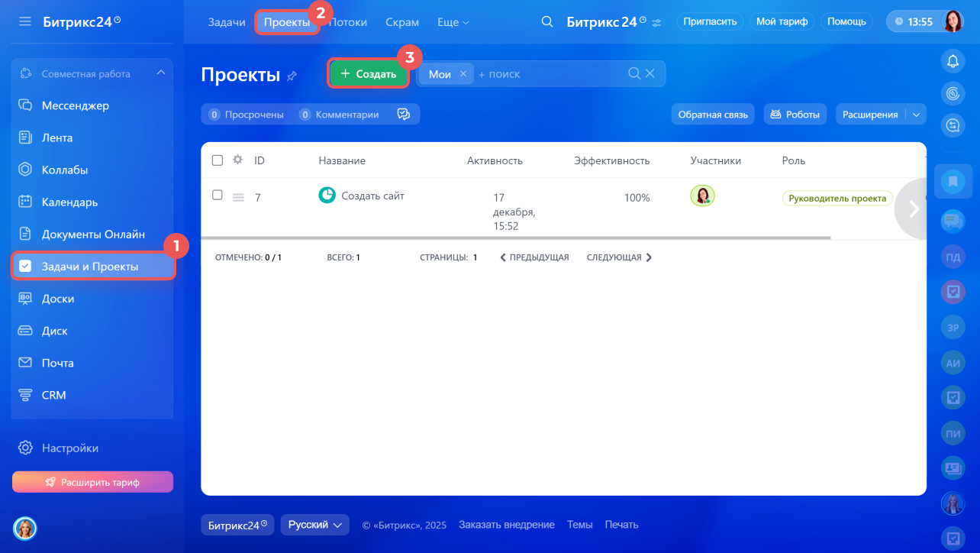Open the user profile avatar in the top bar

[953, 21]
